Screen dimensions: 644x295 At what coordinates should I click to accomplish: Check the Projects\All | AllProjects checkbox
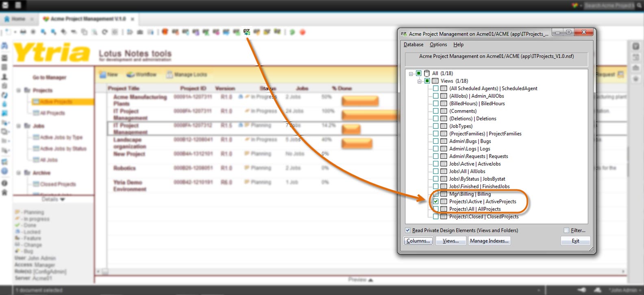[435, 209]
